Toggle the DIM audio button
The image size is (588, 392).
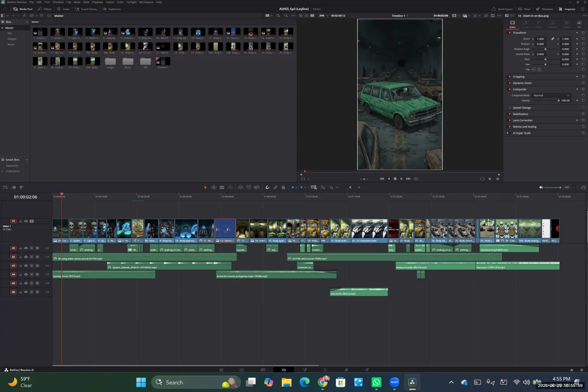[567, 187]
